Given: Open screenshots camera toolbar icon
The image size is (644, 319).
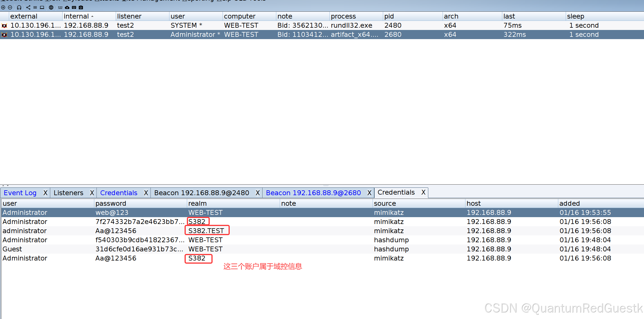Looking at the screenshot, I should point(81,7).
